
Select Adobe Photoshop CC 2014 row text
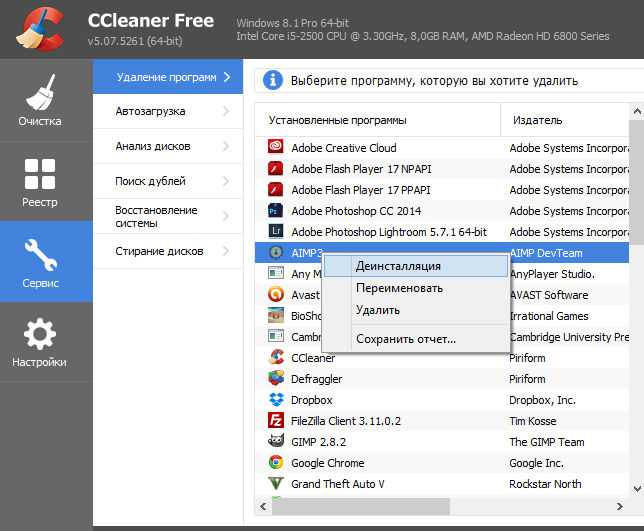pyautogui.click(x=356, y=211)
